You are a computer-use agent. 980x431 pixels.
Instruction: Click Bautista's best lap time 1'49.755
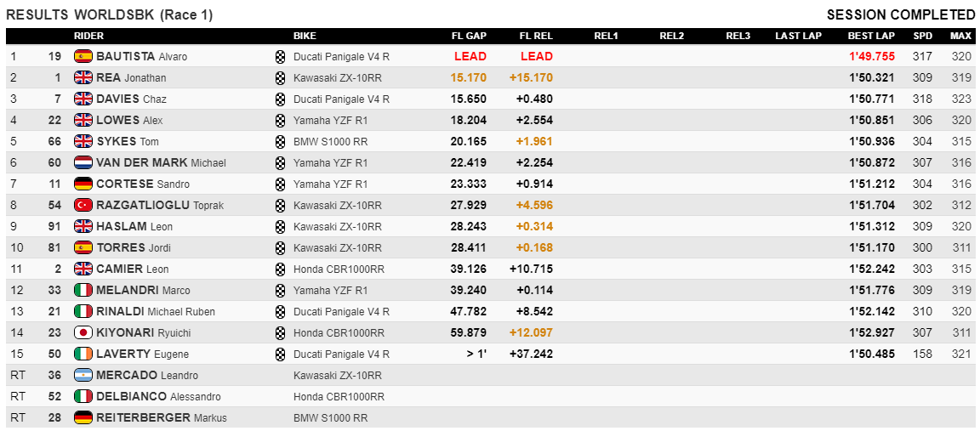(x=871, y=57)
